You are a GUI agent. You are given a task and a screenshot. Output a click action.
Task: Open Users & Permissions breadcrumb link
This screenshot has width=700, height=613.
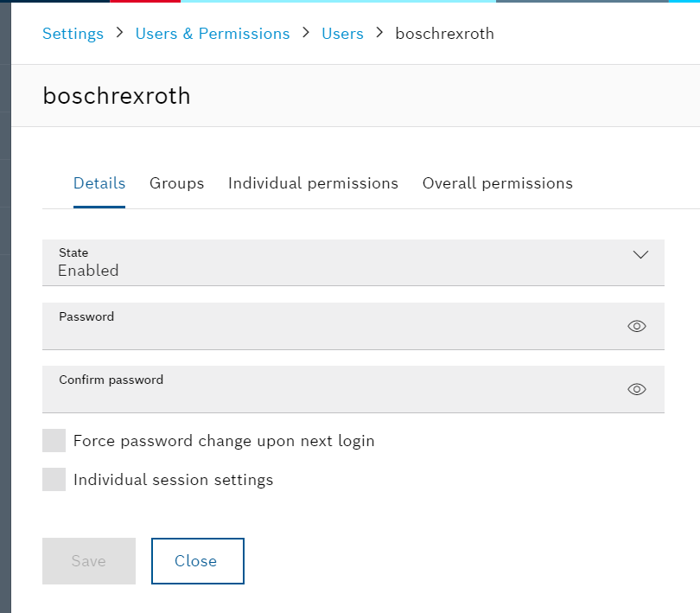213,34
